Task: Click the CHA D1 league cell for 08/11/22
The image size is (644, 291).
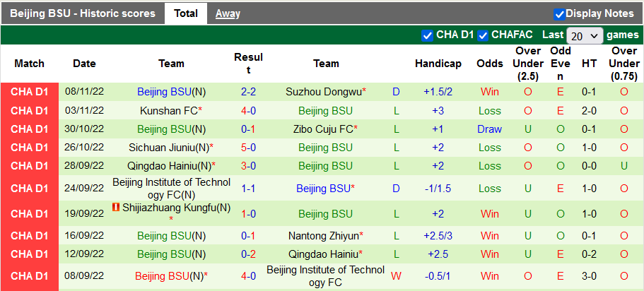Action: coord(30,92)
